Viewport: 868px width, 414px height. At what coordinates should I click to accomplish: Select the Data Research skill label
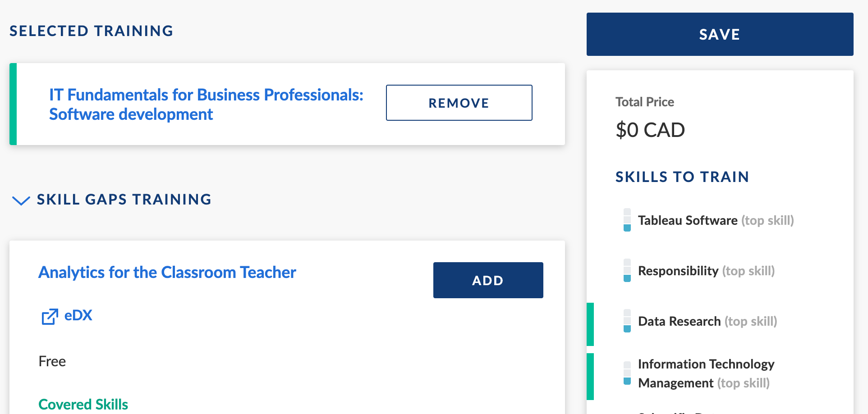679,321
